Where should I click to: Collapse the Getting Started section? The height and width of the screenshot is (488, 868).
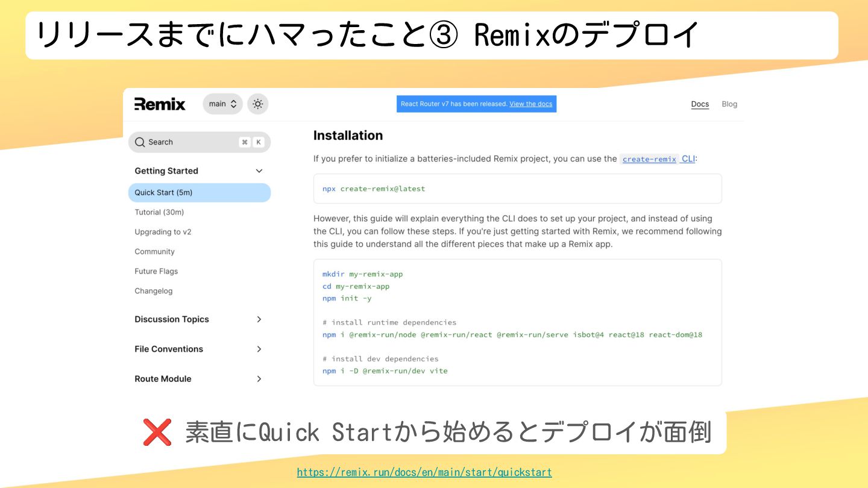coord(259,171)
